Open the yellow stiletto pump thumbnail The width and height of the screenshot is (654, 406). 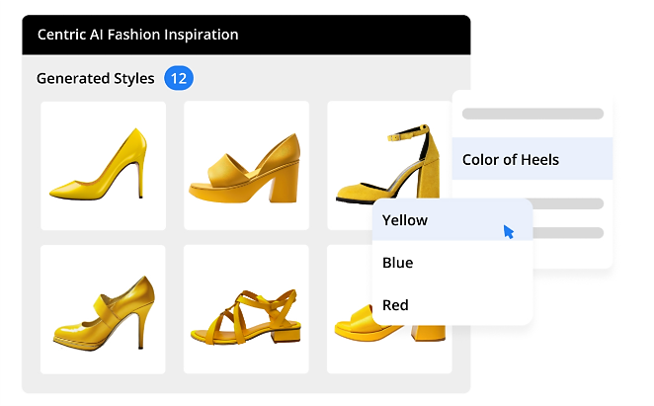(103, 166)
